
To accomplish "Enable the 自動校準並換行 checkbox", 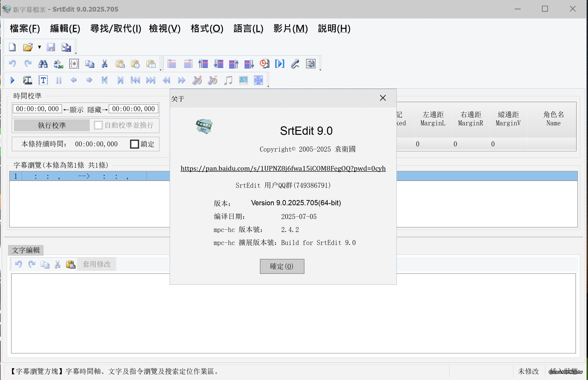I will tap(98, 125).
